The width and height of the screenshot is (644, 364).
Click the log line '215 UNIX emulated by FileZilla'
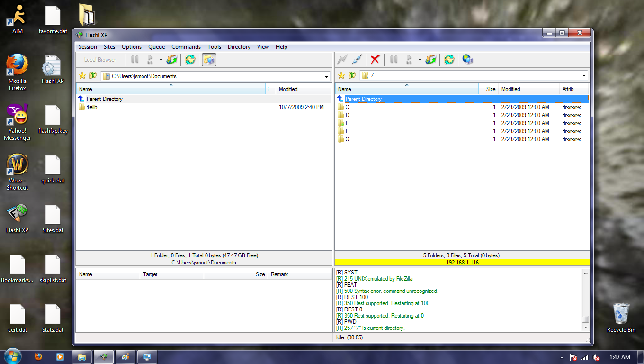coord(374,279)
